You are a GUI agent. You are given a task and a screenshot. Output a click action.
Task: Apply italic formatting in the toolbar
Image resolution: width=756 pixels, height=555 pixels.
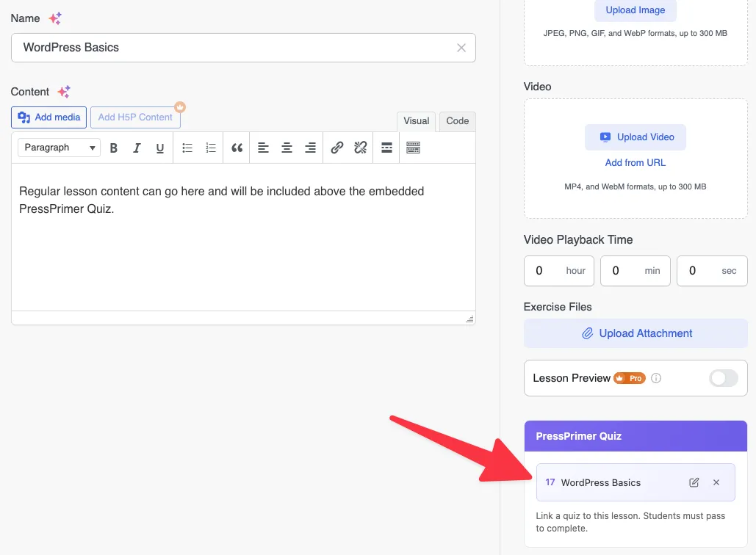tap(137, 148)
